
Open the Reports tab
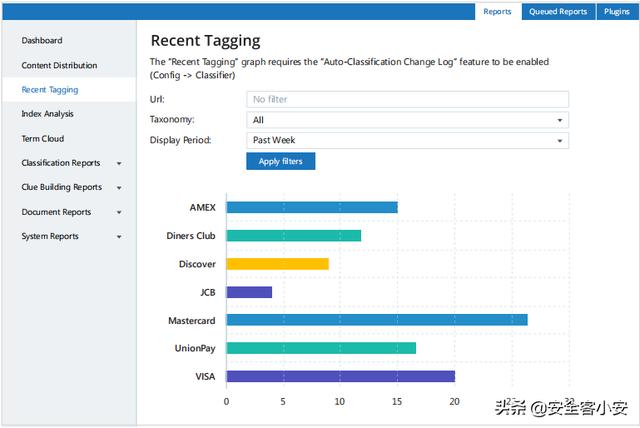[x=498, y=11]
